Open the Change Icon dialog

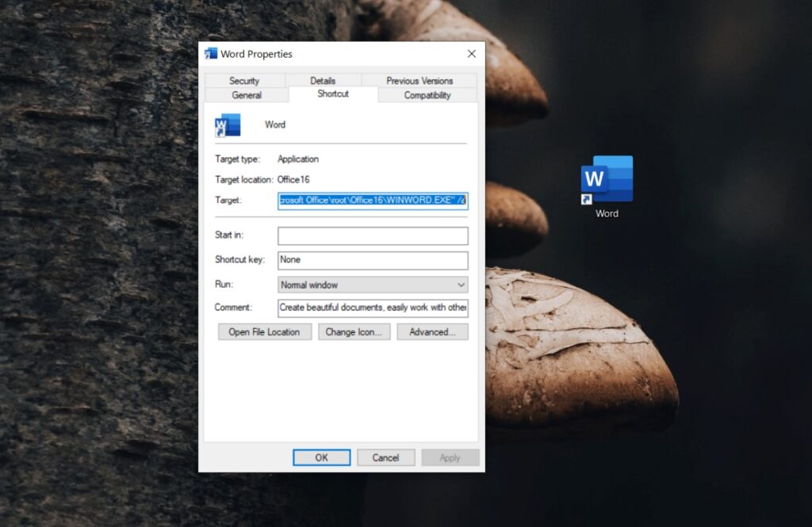coord(354,331)
